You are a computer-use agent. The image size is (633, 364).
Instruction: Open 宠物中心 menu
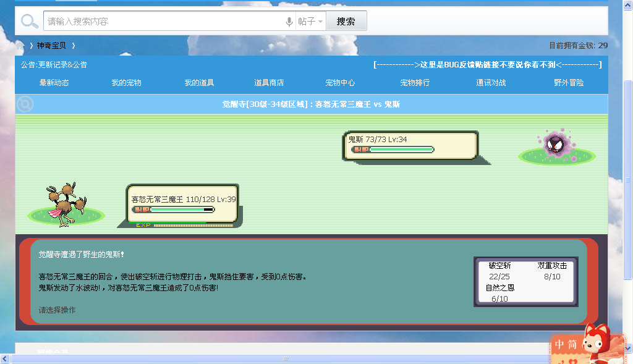tap(340, 83)
